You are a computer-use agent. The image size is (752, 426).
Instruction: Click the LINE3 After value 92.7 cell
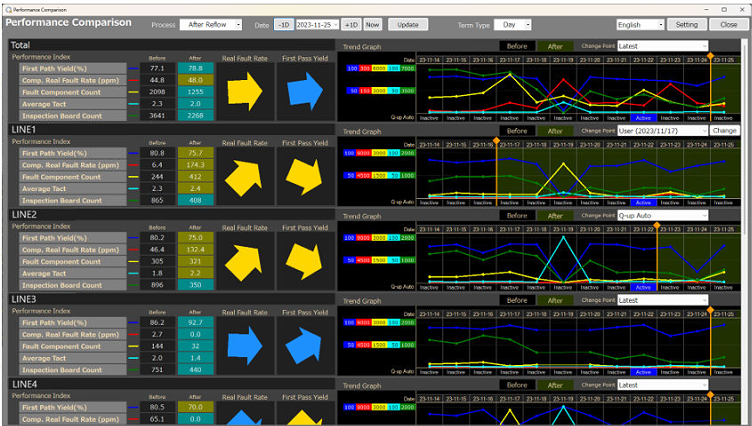[x=195, y=322]
